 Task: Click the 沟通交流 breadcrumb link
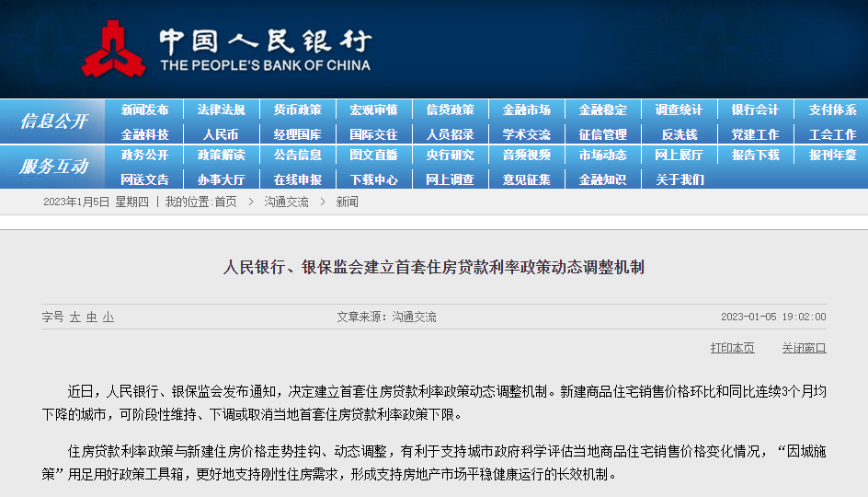point(286,202)
